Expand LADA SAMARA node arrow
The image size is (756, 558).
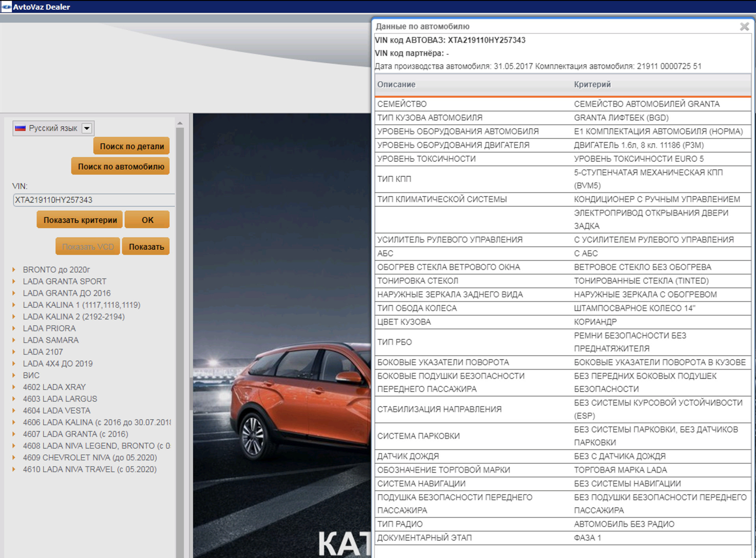pos(14,340)
